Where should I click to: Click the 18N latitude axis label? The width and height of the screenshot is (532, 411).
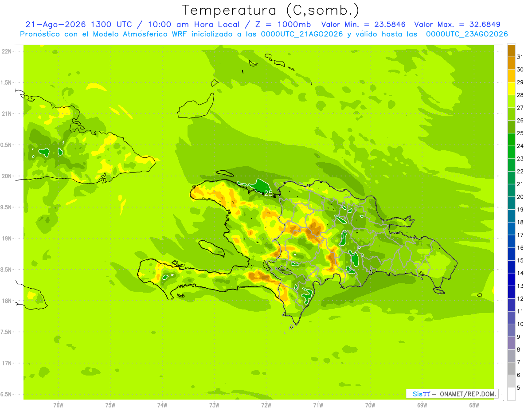pos(7,301)
